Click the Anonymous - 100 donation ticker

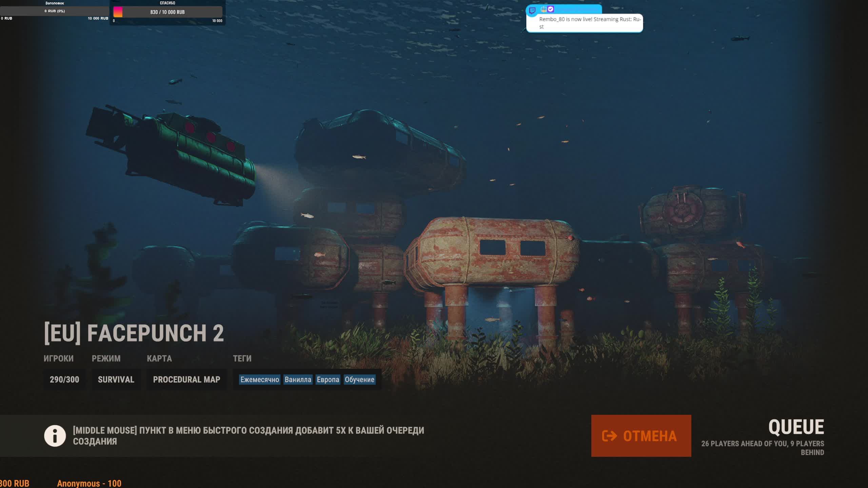[89, 483]
